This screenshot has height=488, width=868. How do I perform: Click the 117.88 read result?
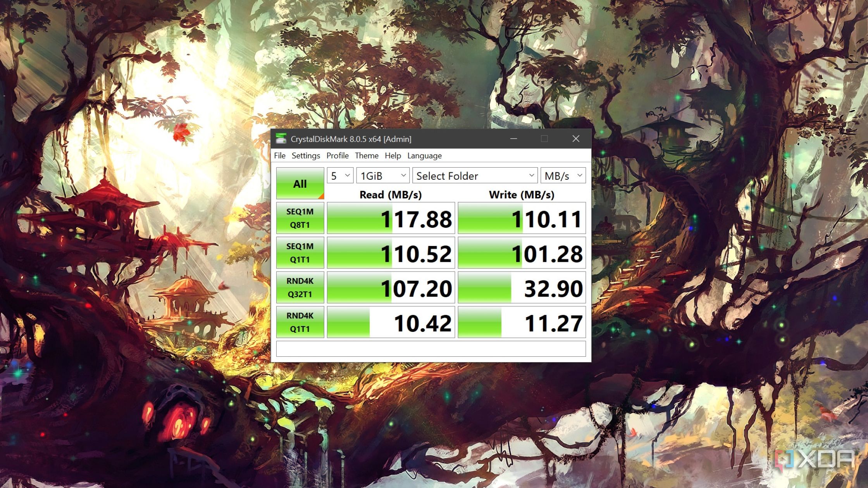coord(391,218)
